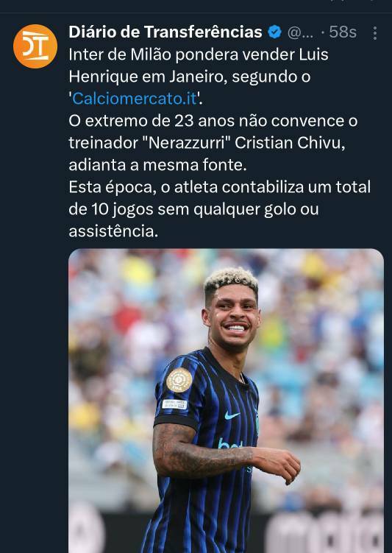Click the final word 'assistência.'

pos(113,232)
